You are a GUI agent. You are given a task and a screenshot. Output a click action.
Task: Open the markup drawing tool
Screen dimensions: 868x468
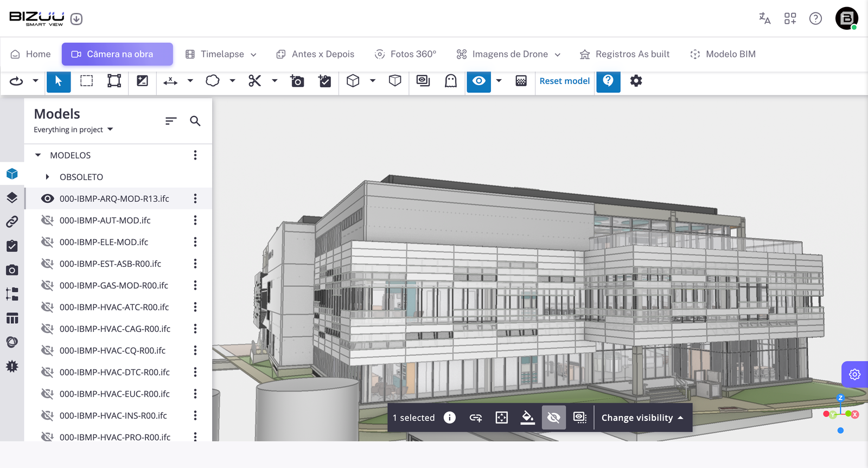(x=143, y=81)
